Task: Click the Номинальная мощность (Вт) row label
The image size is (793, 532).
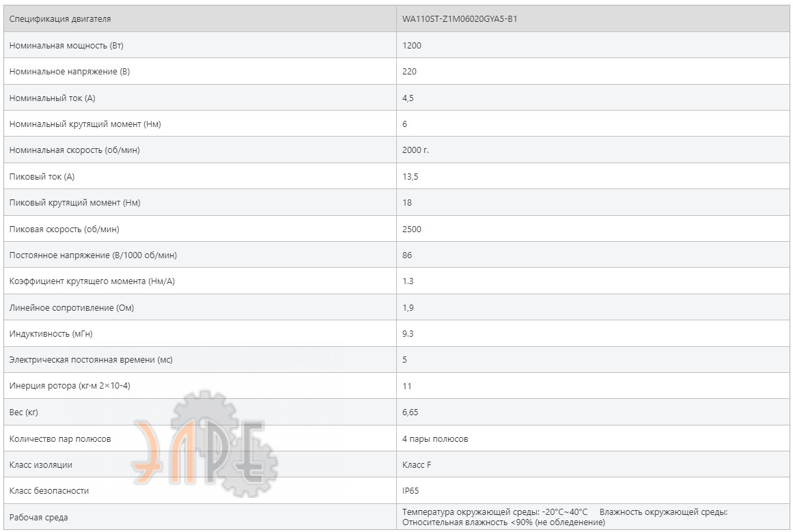Action: click(66, 45)
